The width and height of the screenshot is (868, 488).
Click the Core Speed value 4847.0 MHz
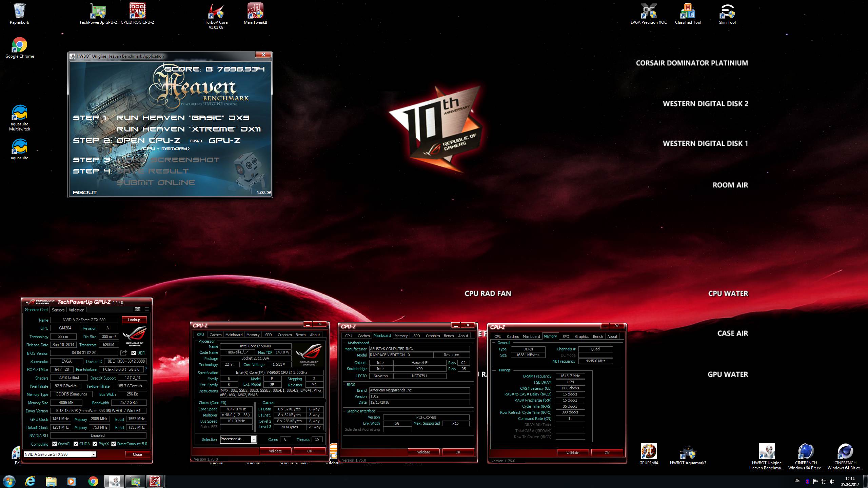(236, 409)
